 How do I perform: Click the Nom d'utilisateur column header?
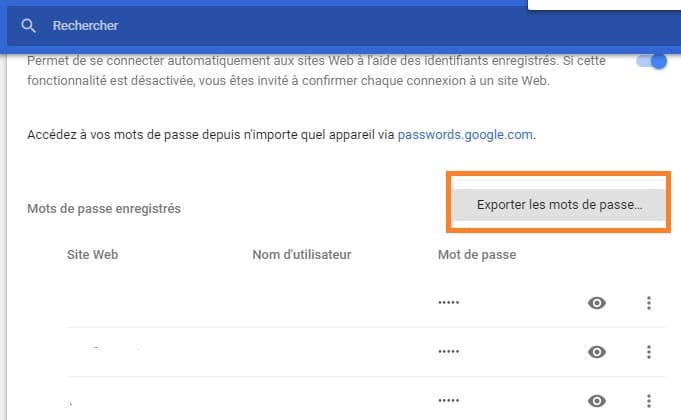pyautogui.click(x=302, y=255)
